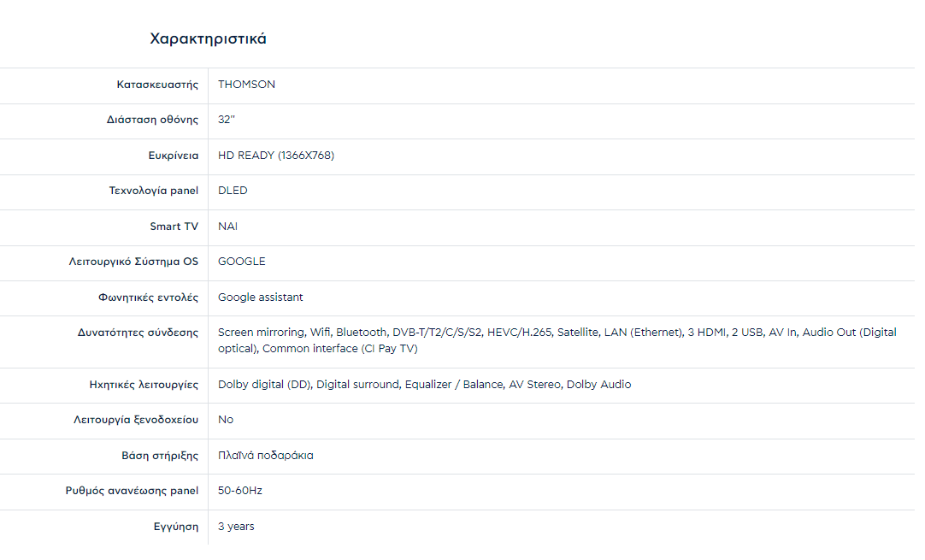Click the NAI value for Smart TV
Screen dimensions: 925x560
[x=227, y=227]
